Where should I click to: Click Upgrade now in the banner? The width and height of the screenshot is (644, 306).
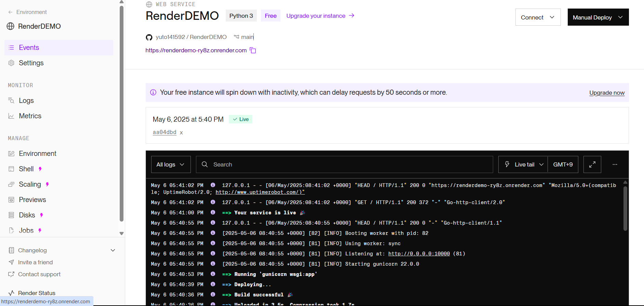click(607, 93)
